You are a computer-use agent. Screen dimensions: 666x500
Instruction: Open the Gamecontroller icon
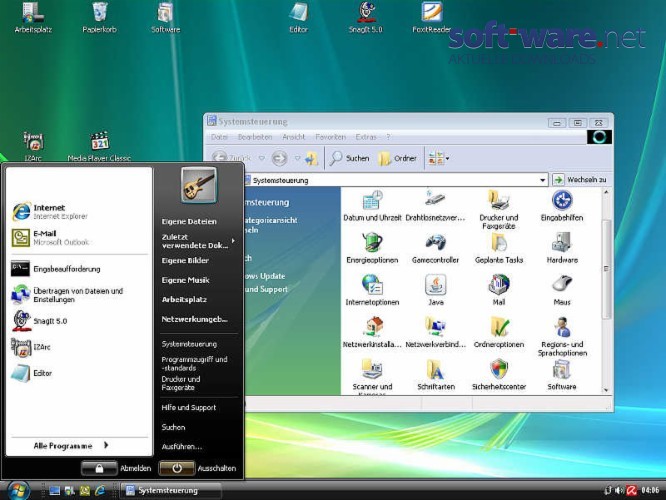[435, 248]
